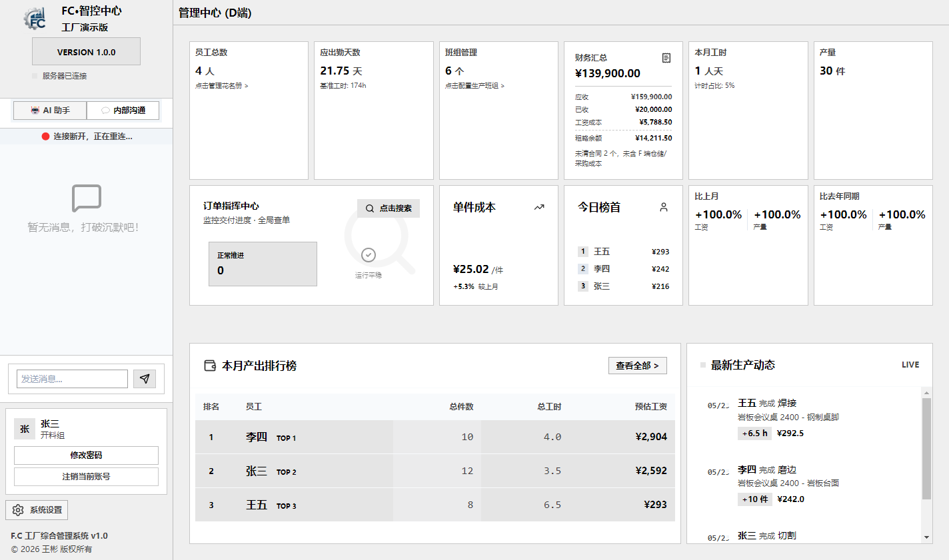Click the wallet icon beside 本月产出排行榜

(210, 366)
